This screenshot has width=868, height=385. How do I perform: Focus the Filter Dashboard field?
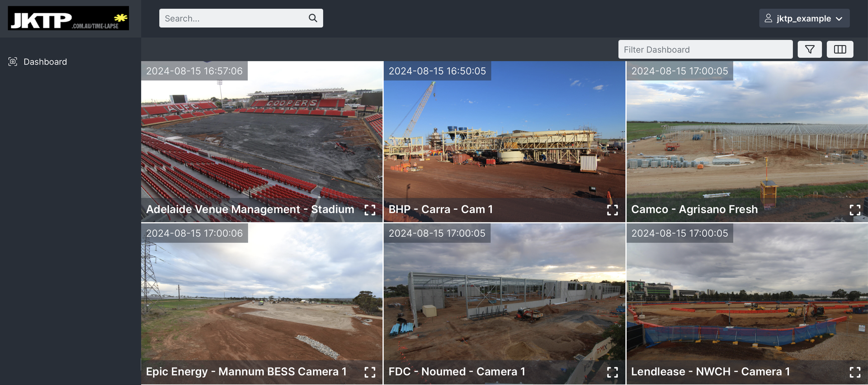point(705,49)
